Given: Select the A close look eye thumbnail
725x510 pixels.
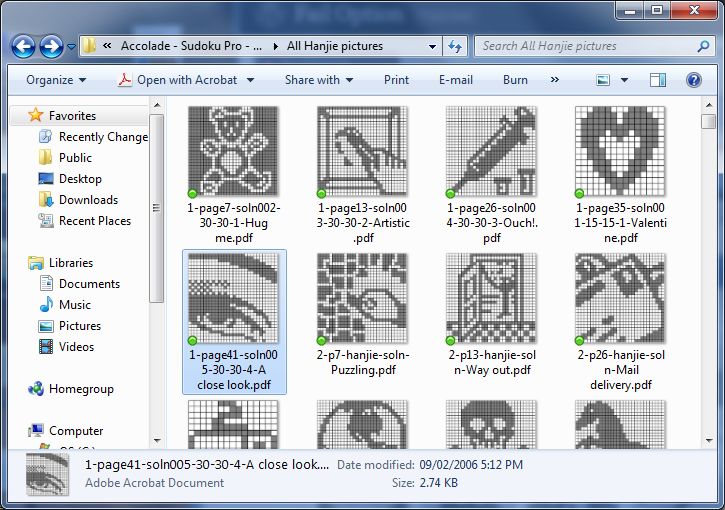Looking at the screenshot, I should 233,298.
